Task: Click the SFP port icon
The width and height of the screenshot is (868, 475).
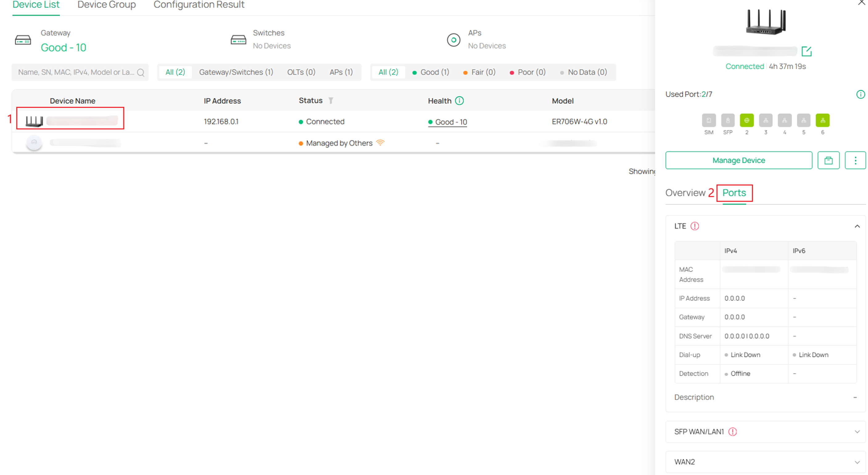Action: (x=727, y=120)
